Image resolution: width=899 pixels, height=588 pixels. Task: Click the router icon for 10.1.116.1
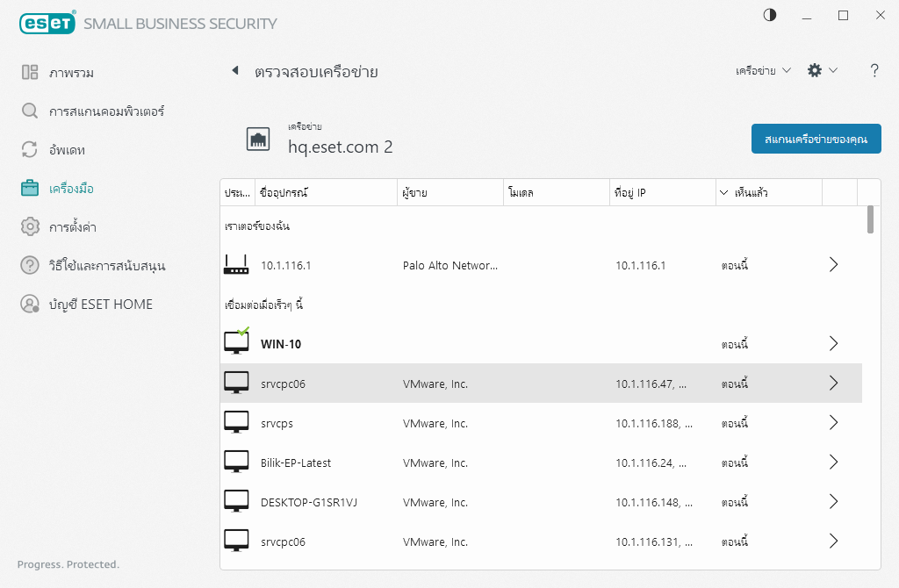coord(236,264)
